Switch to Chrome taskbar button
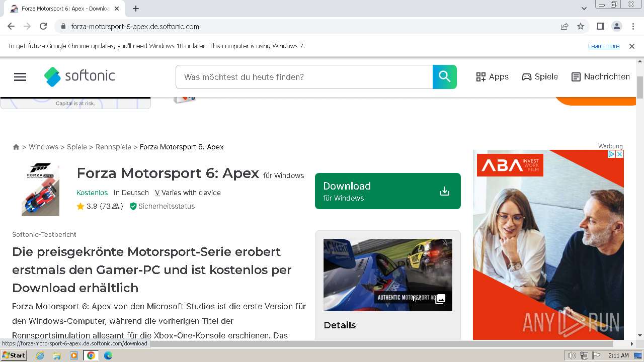 pyautogui.click(x=91, y=355)
